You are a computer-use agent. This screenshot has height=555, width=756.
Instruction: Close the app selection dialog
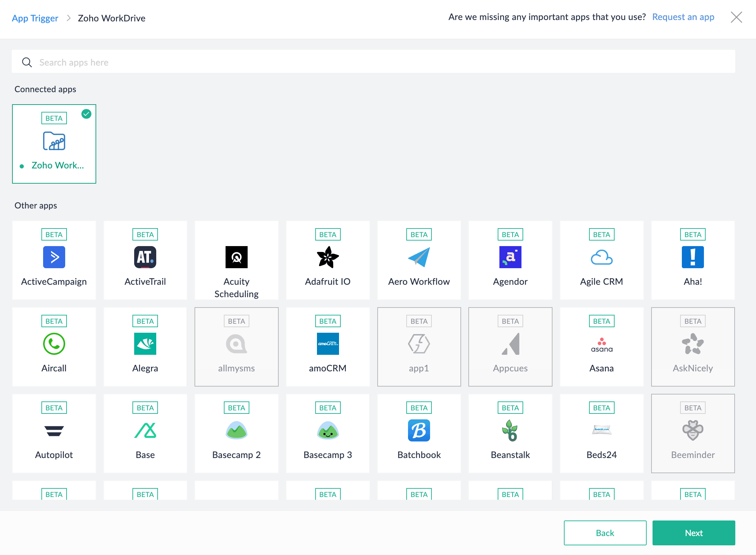pos(736,17)
